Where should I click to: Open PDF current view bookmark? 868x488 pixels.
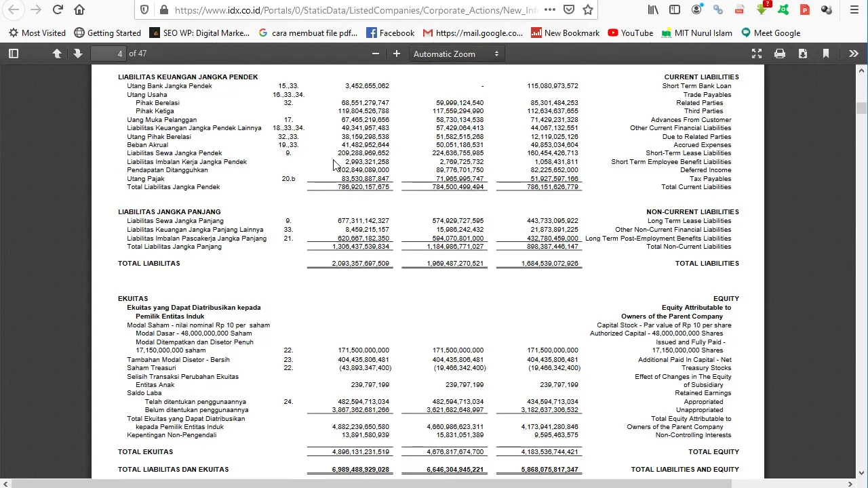[826, 54]
